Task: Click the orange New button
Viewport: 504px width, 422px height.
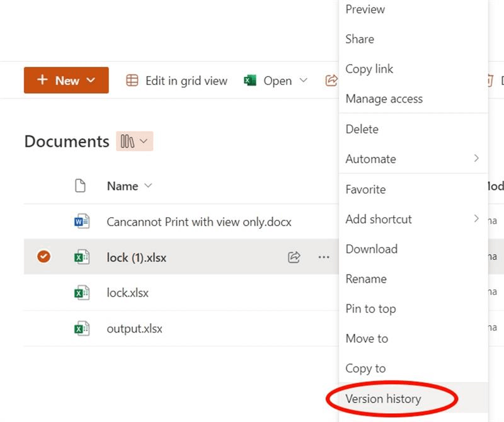Action: [66, 81]
